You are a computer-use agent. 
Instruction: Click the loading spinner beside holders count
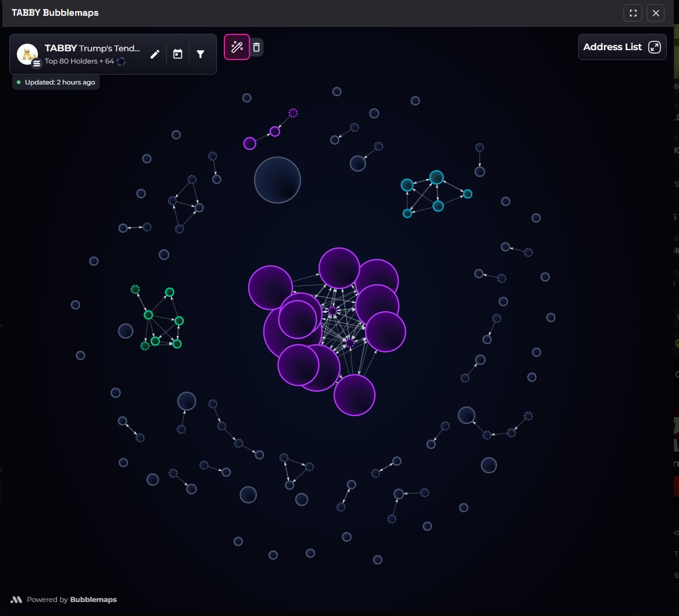pos(121,61)
